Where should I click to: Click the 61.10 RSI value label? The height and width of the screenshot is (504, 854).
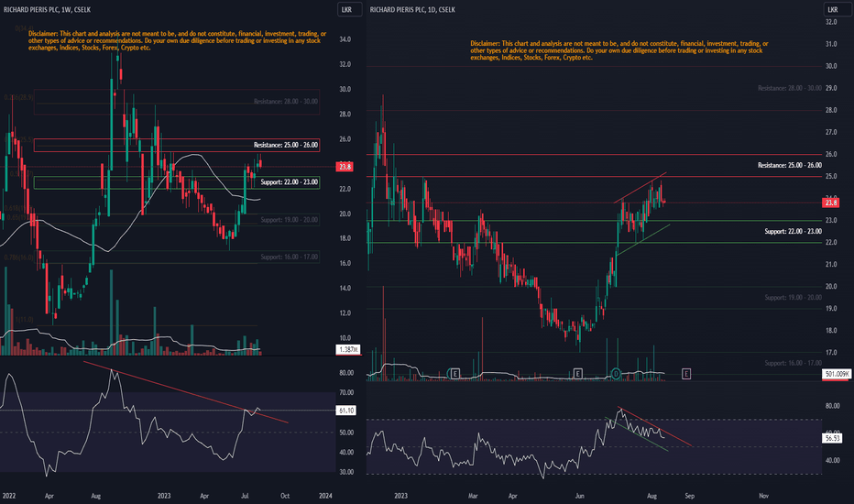tap(346, 411)
